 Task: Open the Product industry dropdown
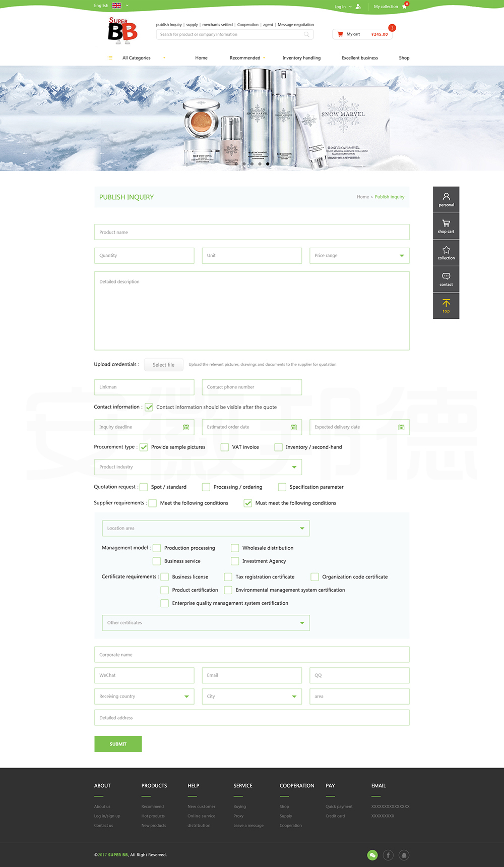tap(294, 467)
